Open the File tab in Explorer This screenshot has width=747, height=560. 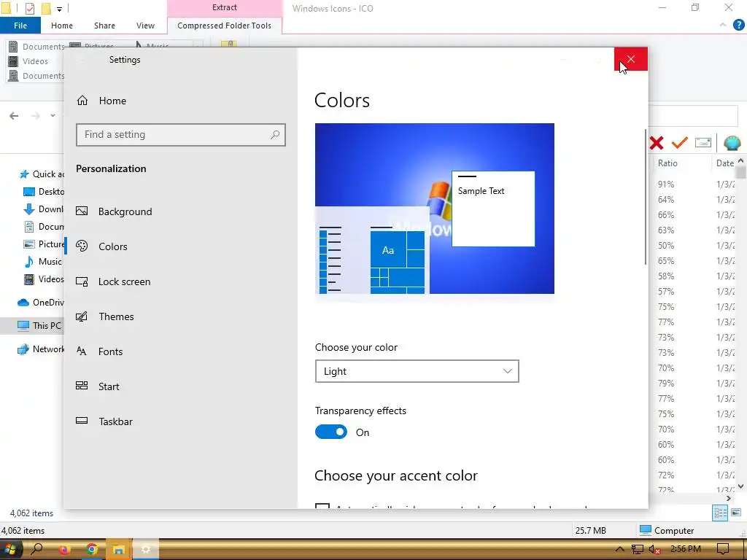[20, 26]
